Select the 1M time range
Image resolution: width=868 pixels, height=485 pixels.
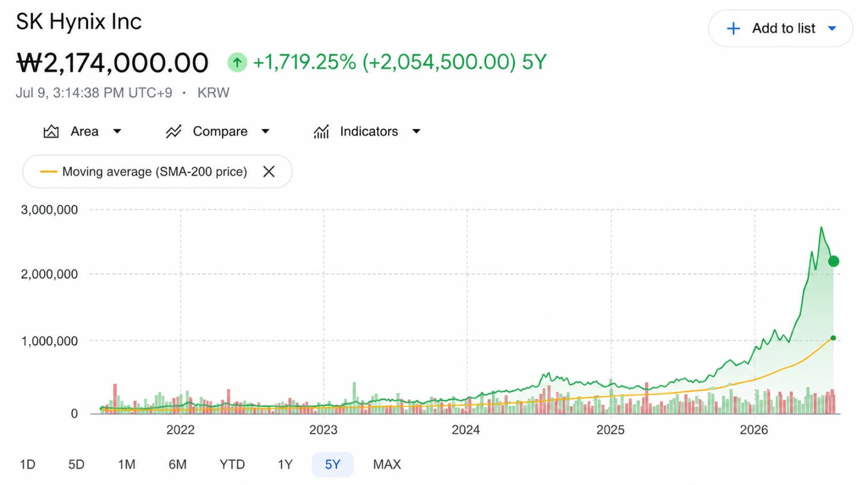[x=127, y=464]
